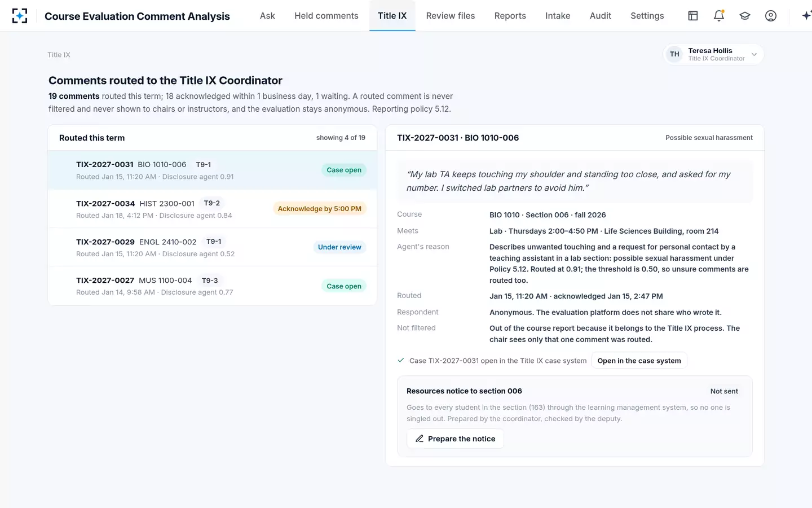Click the 'Routed this term' list heading
The image size is (812, 508).
92,138
